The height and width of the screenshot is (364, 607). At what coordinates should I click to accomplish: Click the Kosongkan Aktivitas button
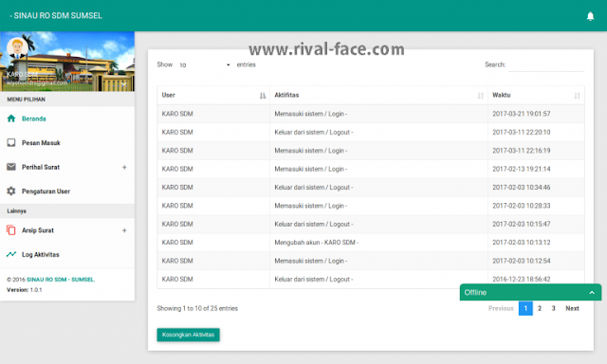click(x=188, y=335)
